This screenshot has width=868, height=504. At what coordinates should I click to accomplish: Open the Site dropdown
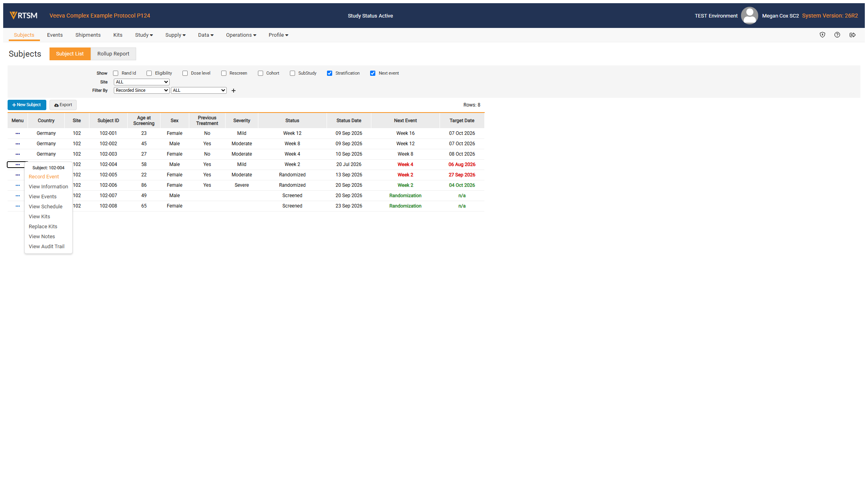click(142, 82)
